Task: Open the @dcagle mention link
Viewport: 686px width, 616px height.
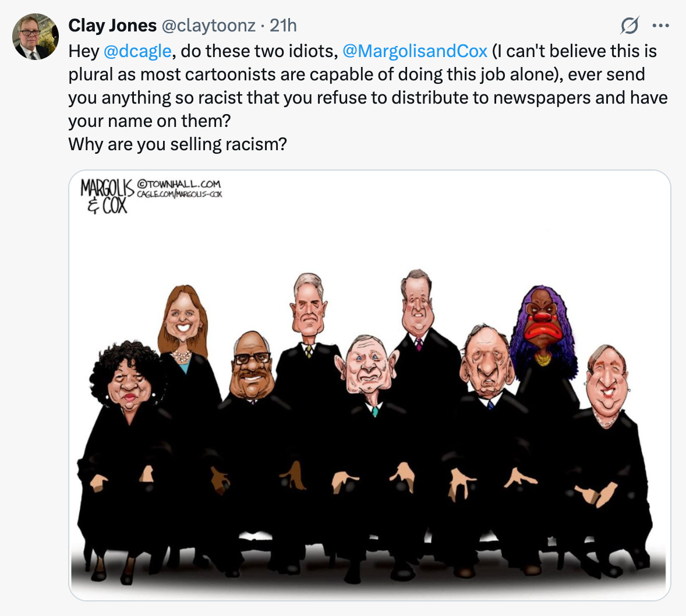Action: [x=137, y=51]
